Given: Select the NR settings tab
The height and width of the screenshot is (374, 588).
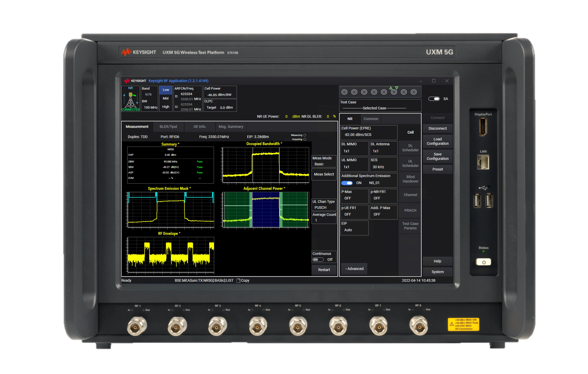Looking at the screenshot, I should tap(350, 119).
